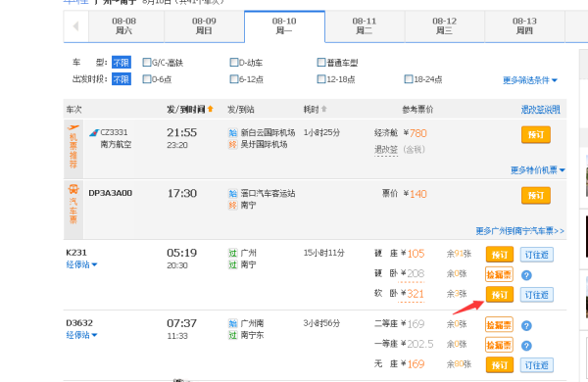Image resolution: width=588 pixels, height=382 pixels.
Task: Book the DP3A3A00 bus at ¥140
Action: (x=536, y=196)
